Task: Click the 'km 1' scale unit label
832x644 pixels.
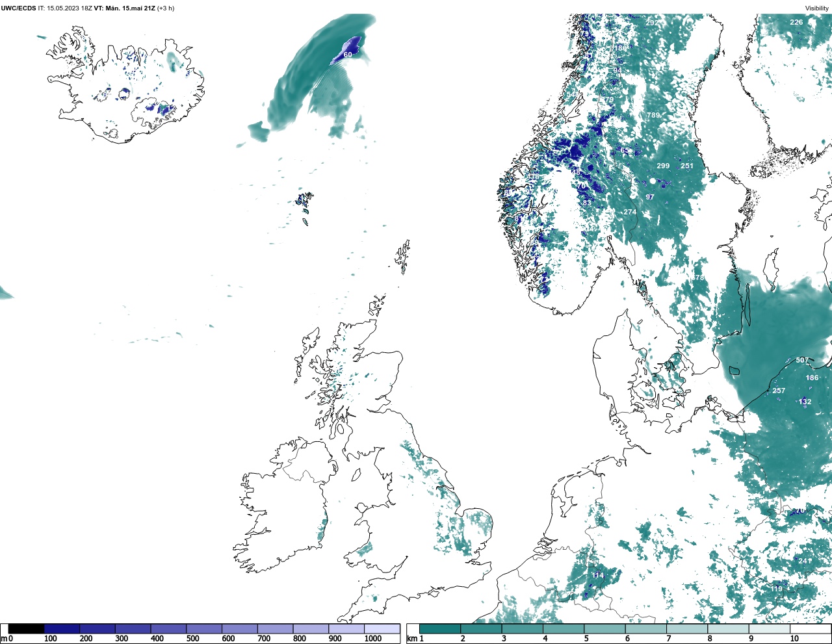Action: pyautogui.click(x=415, y=639)
